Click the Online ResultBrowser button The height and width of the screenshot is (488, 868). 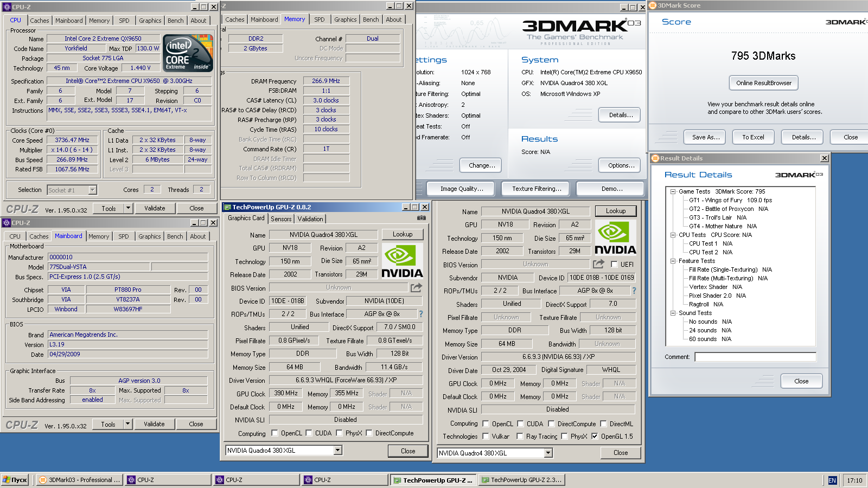(x=763, y=83)
